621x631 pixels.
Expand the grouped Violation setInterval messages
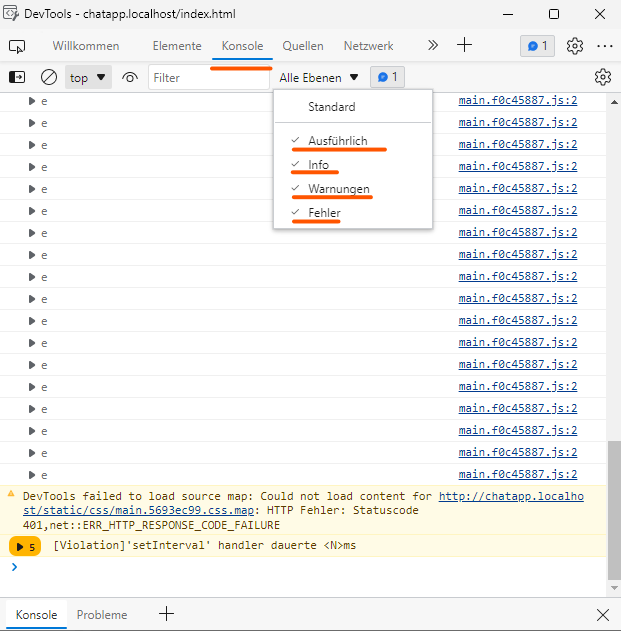click(x=24, y=546)
